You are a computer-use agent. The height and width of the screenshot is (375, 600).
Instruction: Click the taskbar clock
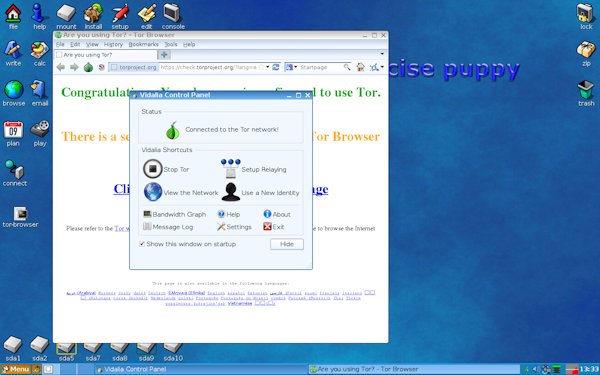pos(589,369)
